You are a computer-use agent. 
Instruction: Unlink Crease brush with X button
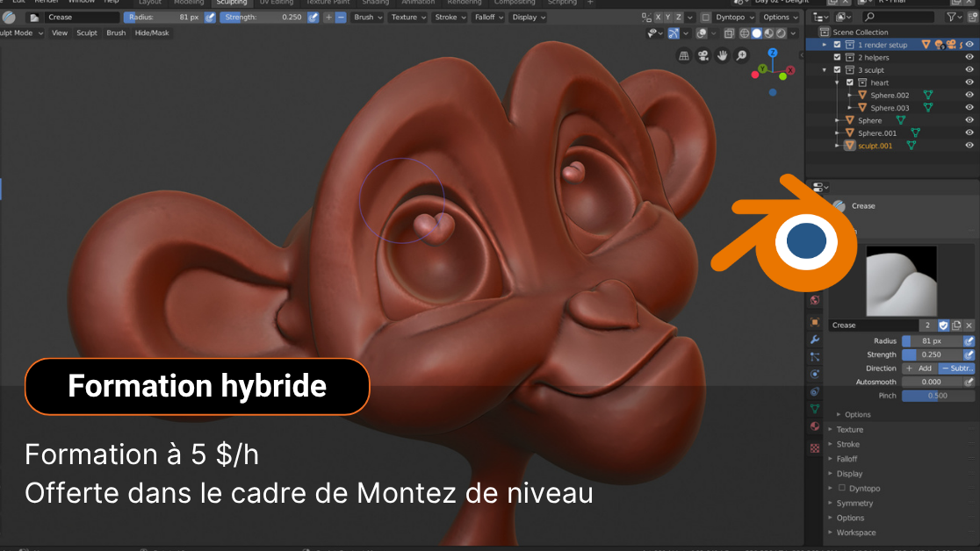click(x=969, y=326)
